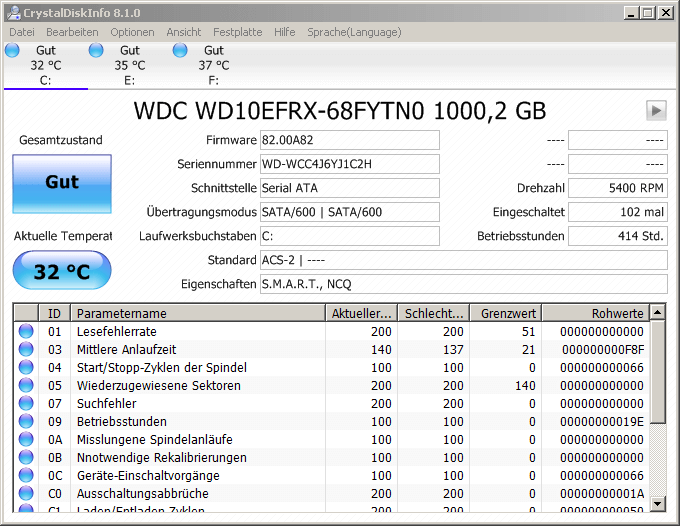Click status orb of Start/Stopp-Zyklen row
Screen dimensions: 680x526
click(x=26, y=367)
